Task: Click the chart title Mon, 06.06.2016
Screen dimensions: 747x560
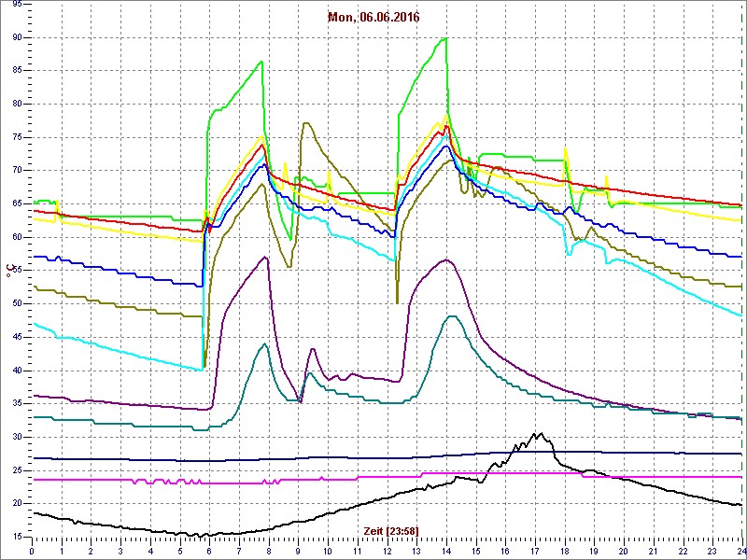Action: click(x=373, y=18)
